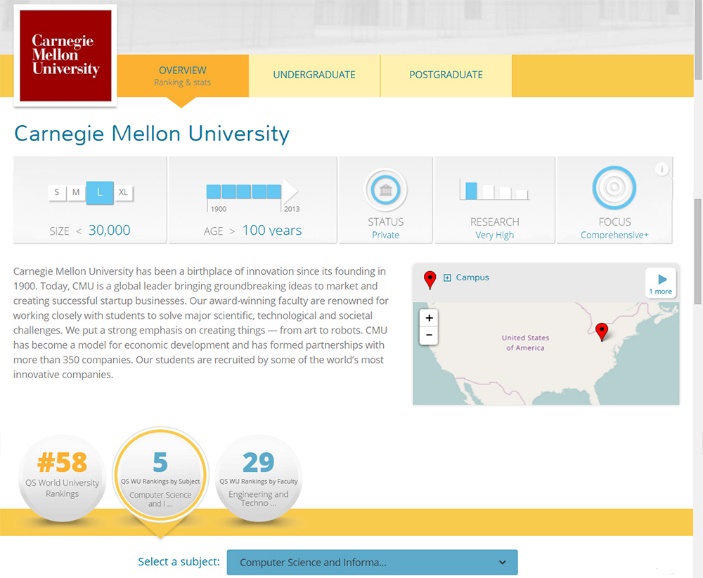Click the 30,000 size value
Viewport: 703px width, 578px height.
point(109,230)
